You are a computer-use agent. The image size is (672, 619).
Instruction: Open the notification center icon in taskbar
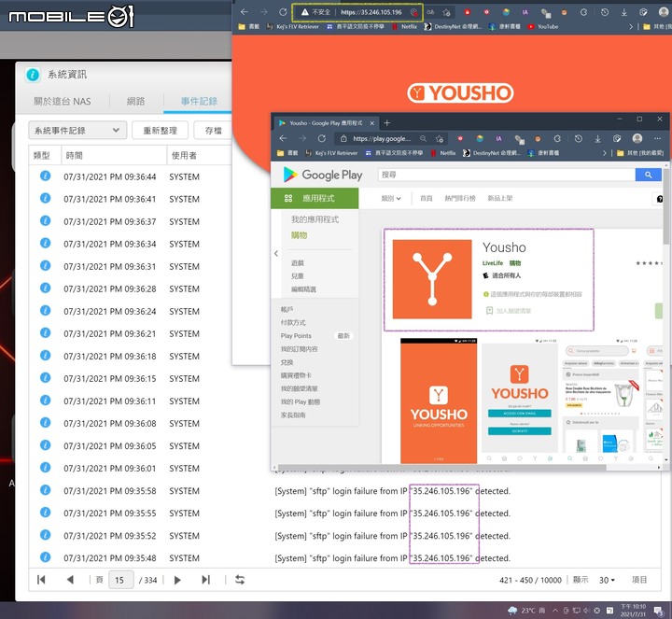[x=659, y=611]
